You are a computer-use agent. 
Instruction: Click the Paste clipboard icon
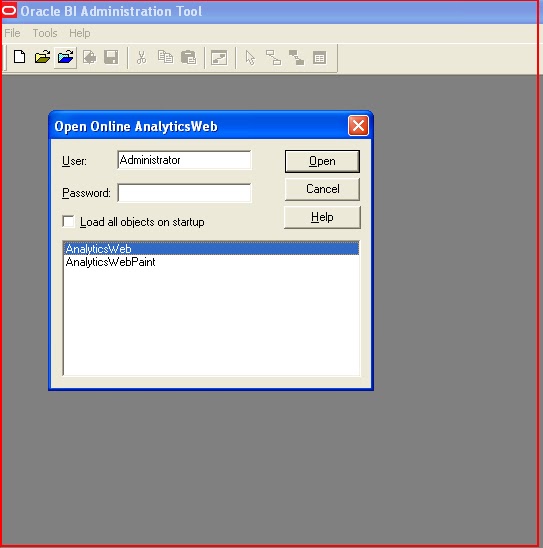(189, 57)
